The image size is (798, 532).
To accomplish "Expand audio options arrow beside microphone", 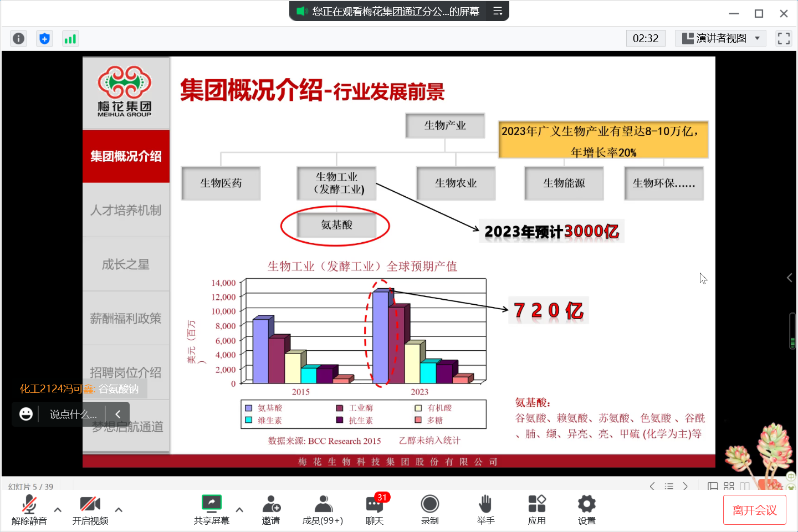I will 58,510.
